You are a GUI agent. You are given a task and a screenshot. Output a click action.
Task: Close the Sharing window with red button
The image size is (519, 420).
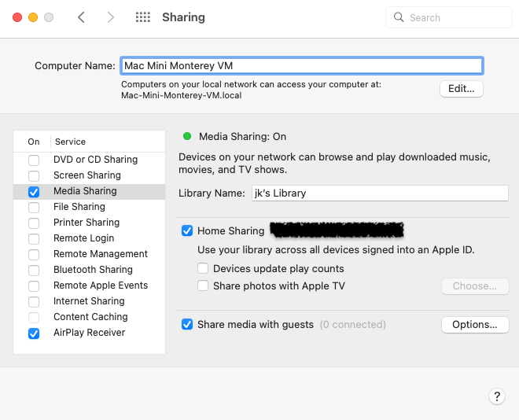coord(17,17)
